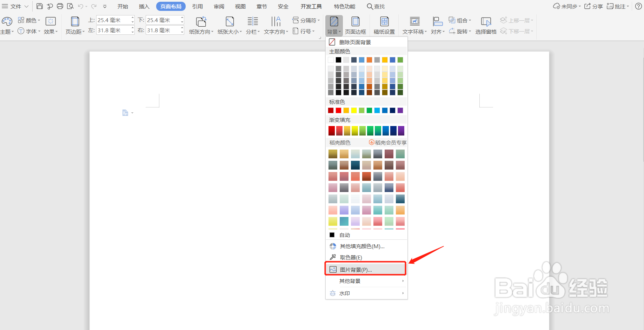Pick the purple gradient fill swatch
Screen dimensions: 644x330
(x=401, y=131)
